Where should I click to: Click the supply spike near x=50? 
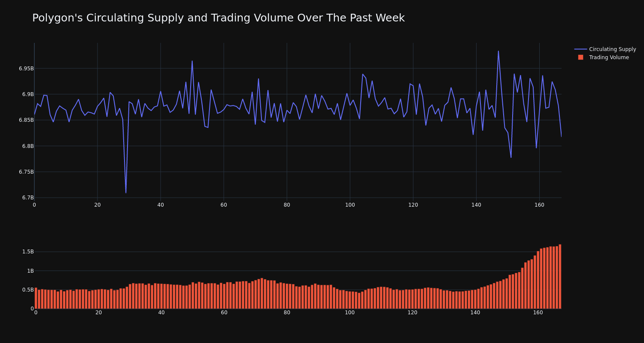point(192,61)
